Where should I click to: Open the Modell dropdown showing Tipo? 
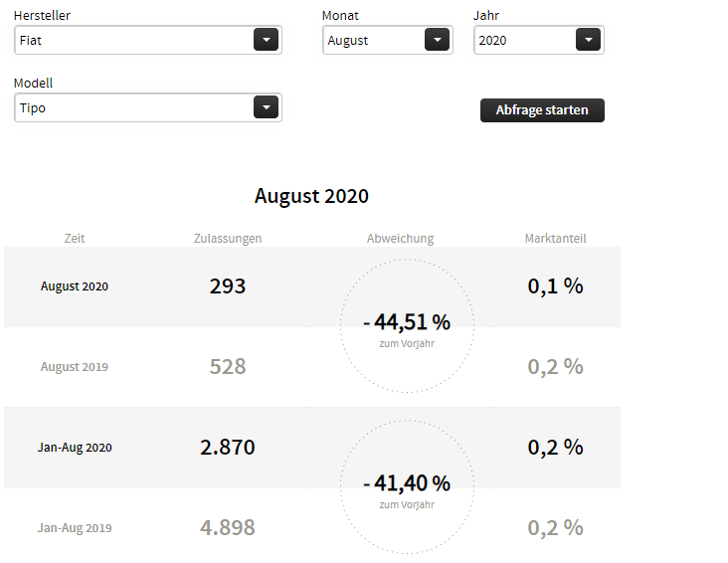[x=134, y=108]
